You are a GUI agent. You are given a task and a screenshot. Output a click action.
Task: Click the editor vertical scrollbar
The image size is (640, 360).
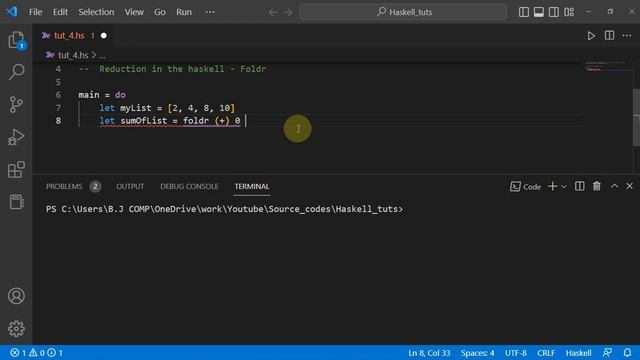[636, 118]
